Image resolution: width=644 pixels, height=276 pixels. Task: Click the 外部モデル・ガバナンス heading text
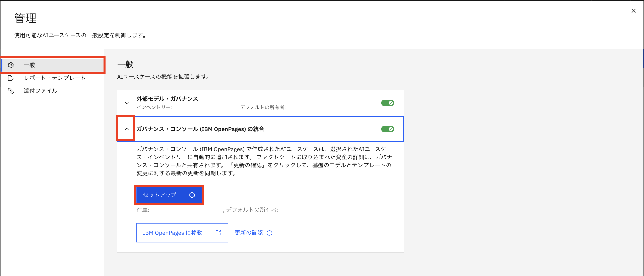[x=167, y=99]
